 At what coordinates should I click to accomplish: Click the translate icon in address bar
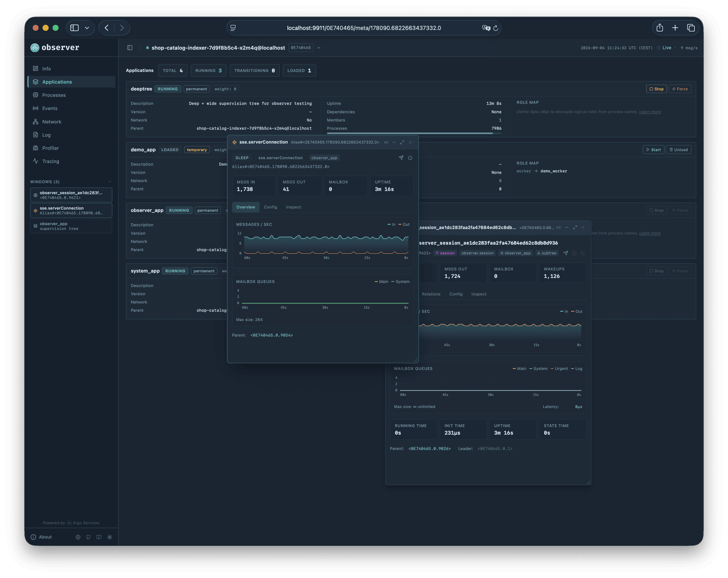point(486,28)
